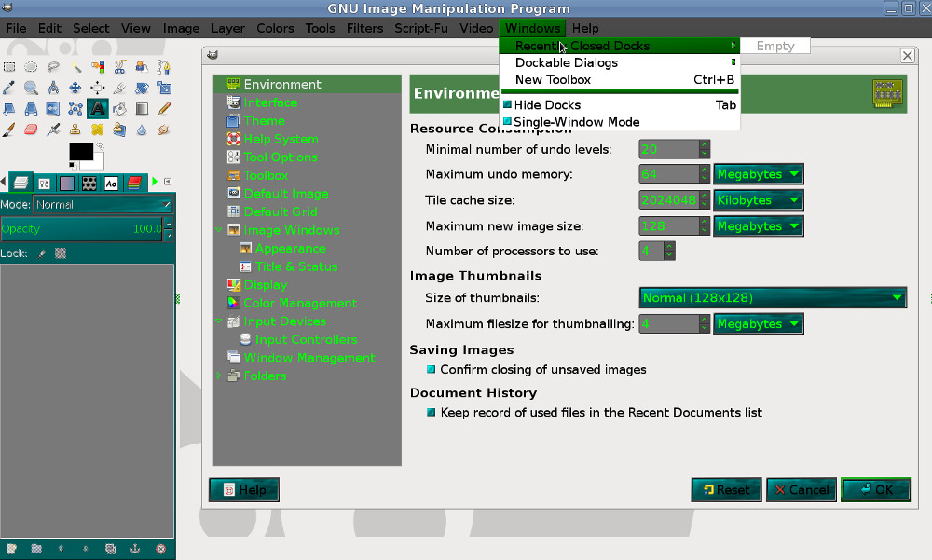Select the Paintbrush tool
This screenshot has width=932, height=560.
tap(9, 130)
